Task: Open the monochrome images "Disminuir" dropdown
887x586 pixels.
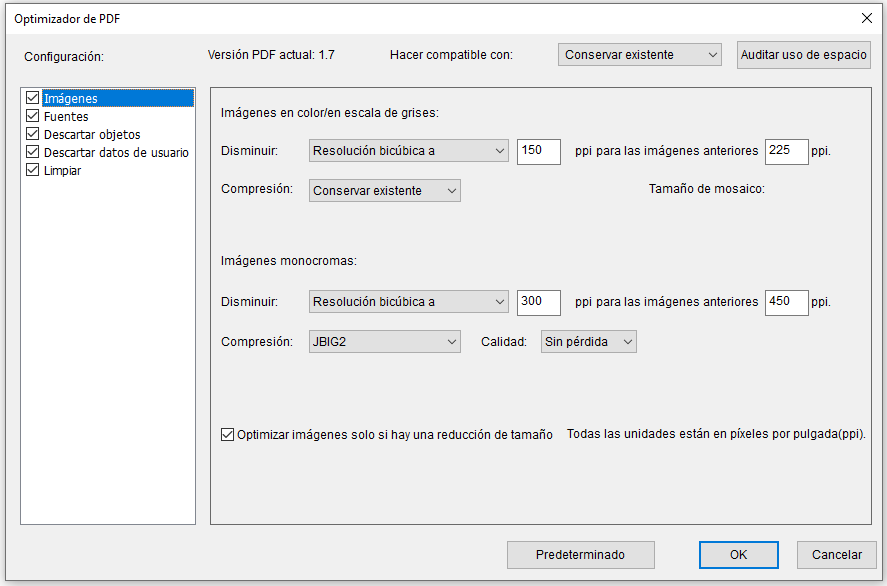Action: [x=408, y=301]
